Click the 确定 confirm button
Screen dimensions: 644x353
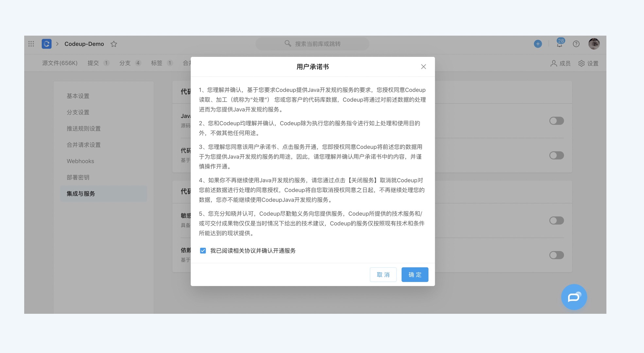(415, 275)
